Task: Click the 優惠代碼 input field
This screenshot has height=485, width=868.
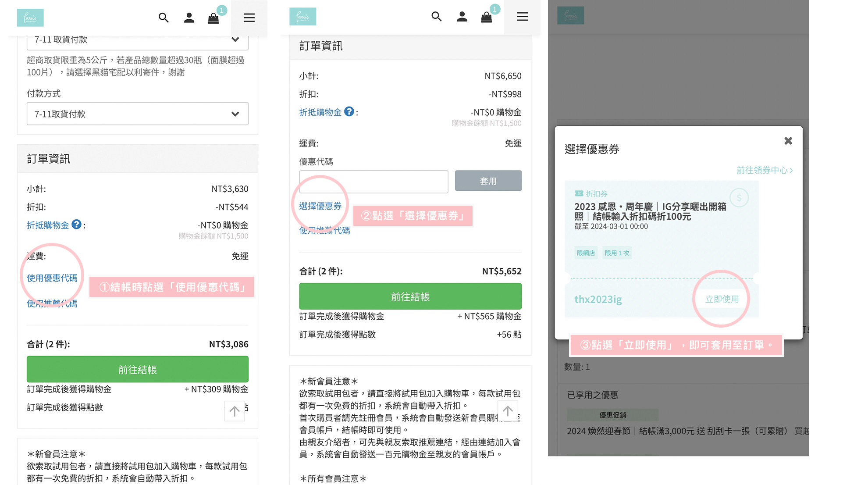Action: click(x=374, y=182)
